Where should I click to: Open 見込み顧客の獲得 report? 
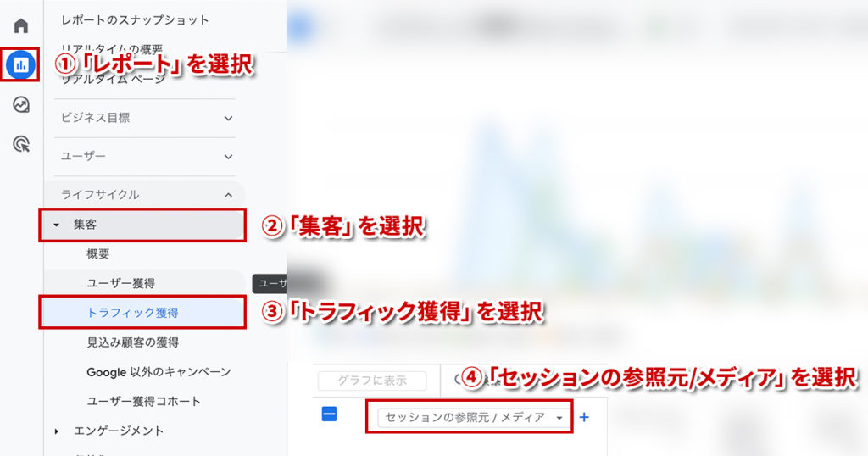(133, 342)
